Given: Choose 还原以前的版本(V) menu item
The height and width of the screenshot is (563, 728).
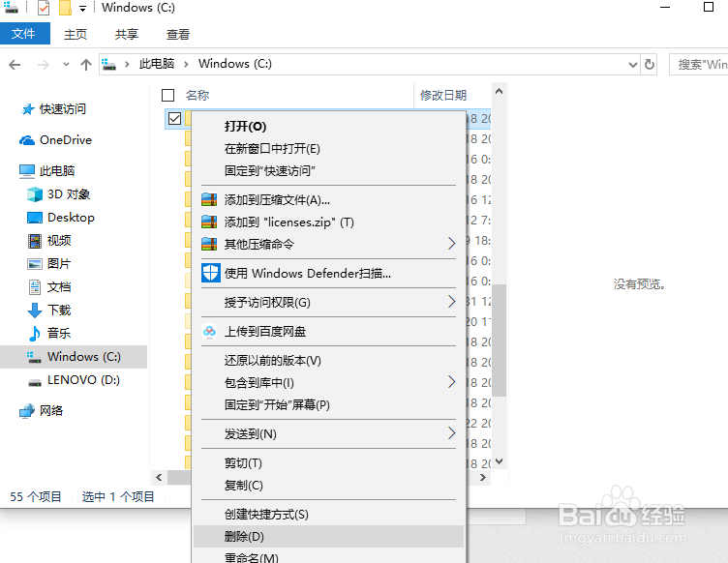Looking at the screenshot, I should pyautogui.click(x=328, y=360).
